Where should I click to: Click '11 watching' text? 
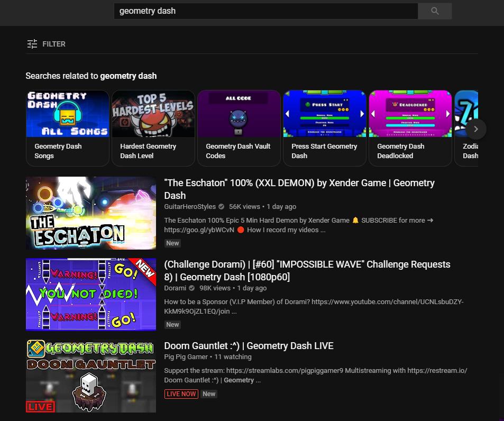[x=233, y=356]
